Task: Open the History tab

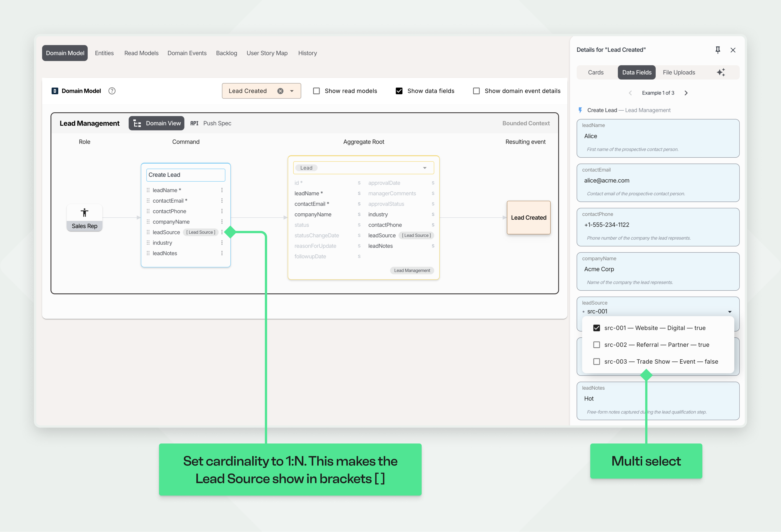Action: click(308, 53)
